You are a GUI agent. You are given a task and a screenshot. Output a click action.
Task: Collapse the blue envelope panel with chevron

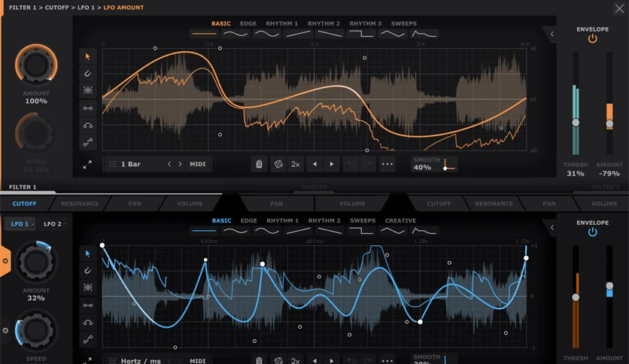[552, 227]
